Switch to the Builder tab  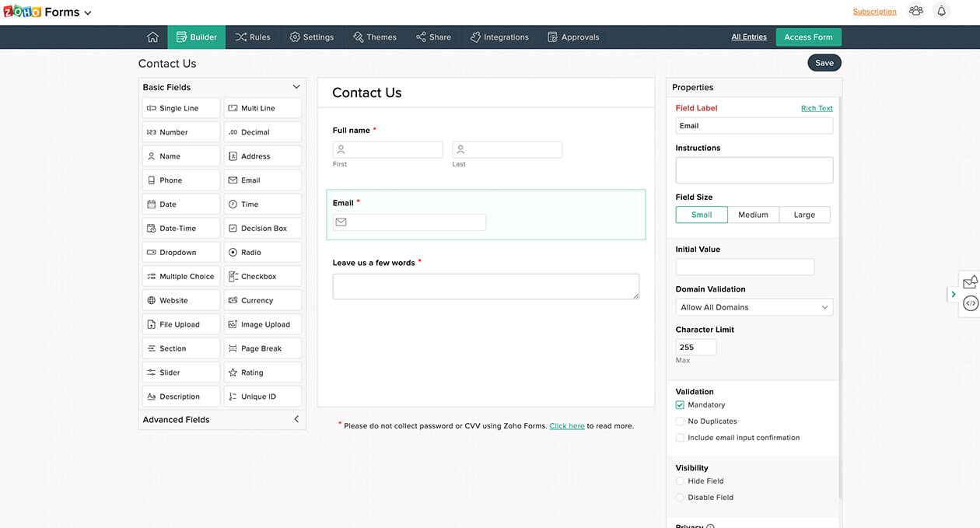pyautogui.click(x=197, y=37)
